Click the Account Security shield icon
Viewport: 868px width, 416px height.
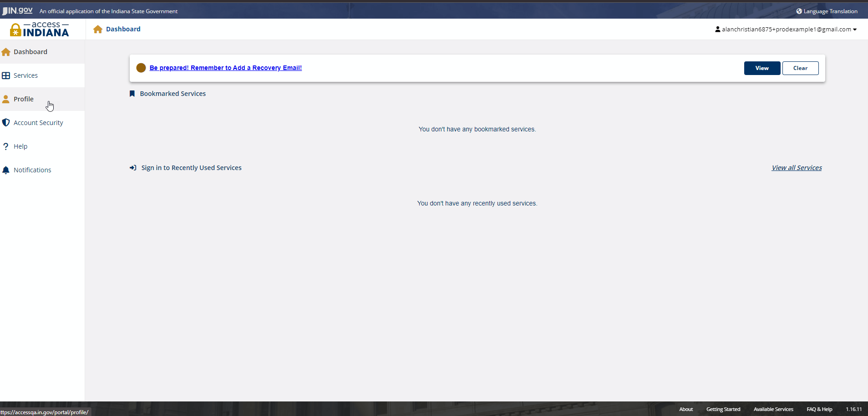click(x=6, y=123)
